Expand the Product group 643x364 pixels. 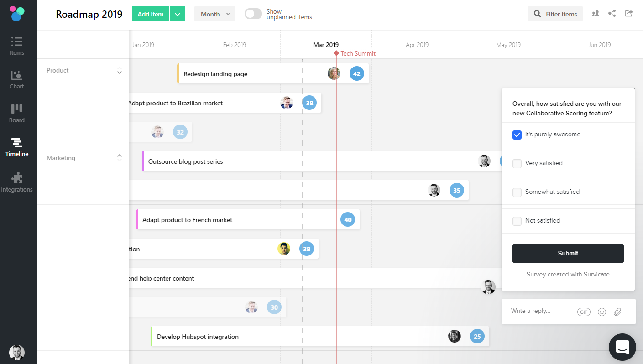click(120, 72)
